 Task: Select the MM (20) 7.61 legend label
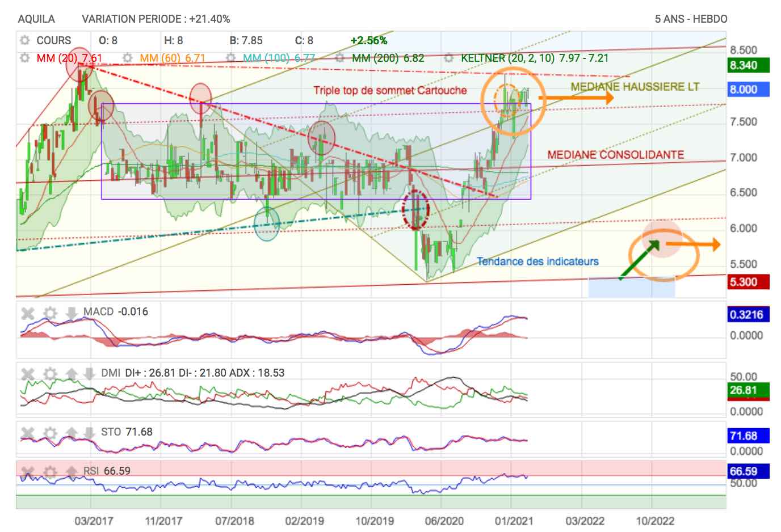69,58
